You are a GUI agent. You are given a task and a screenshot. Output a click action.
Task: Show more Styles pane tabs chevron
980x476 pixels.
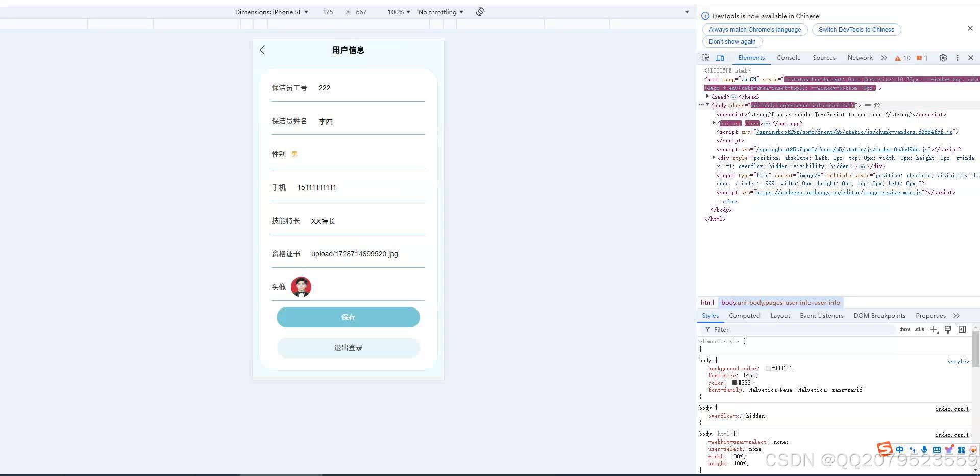(957, 316)
